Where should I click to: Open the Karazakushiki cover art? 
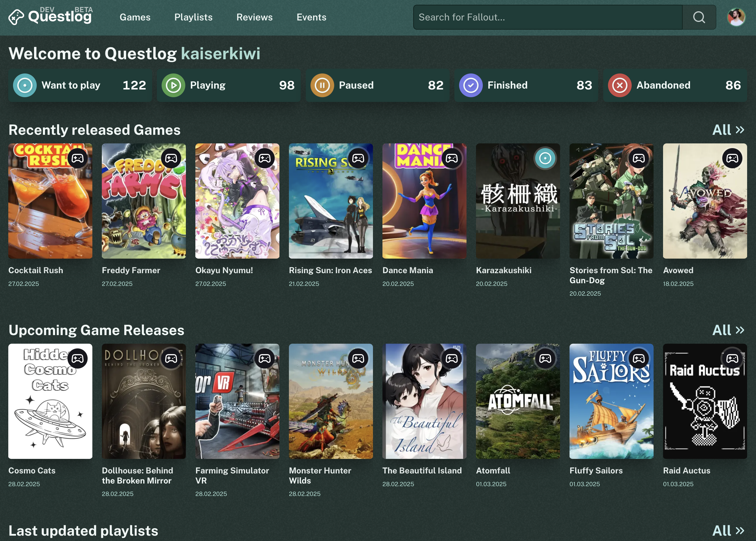pos(518,201)
